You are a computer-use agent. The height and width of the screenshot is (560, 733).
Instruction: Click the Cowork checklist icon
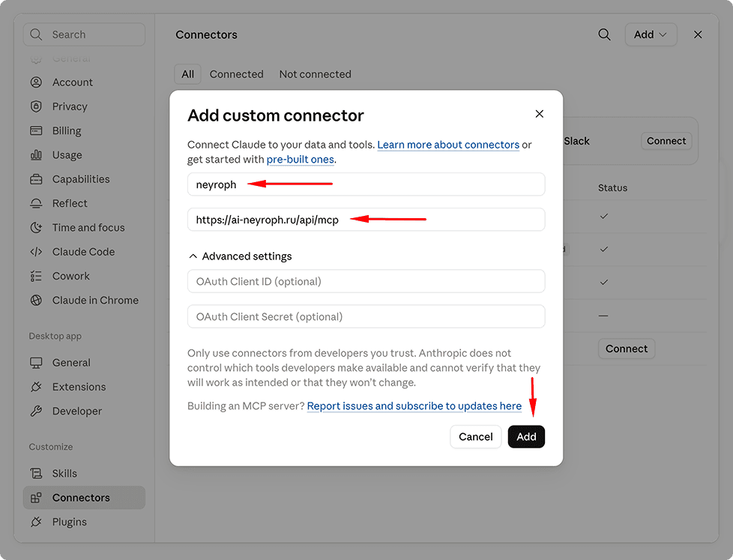[x=36, y=277]
